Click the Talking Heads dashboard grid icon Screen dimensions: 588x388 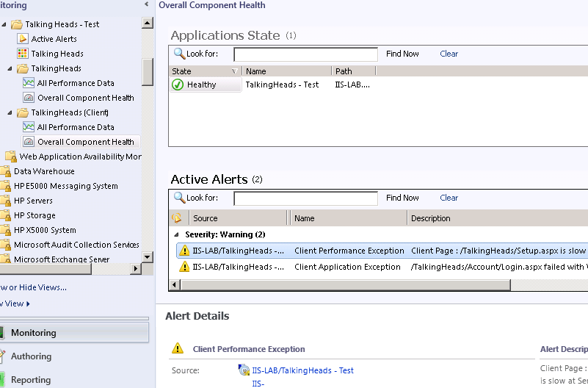[x=23, y=54]
